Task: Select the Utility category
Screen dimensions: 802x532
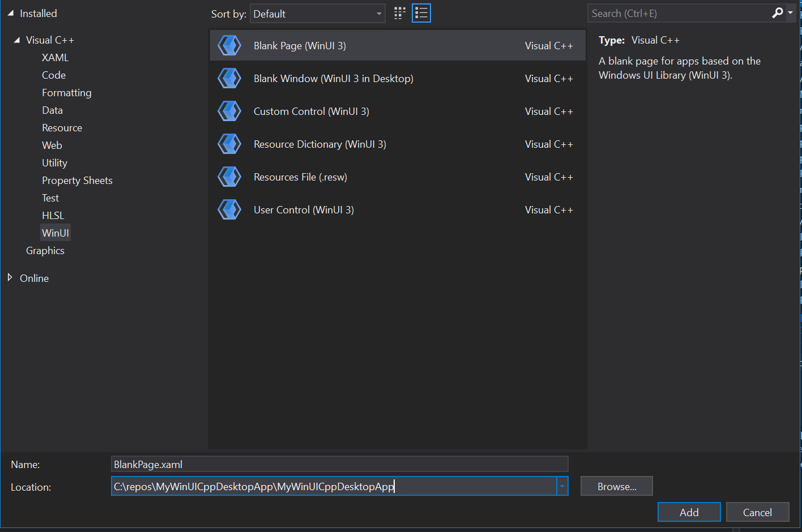Action: pos(54,163)
